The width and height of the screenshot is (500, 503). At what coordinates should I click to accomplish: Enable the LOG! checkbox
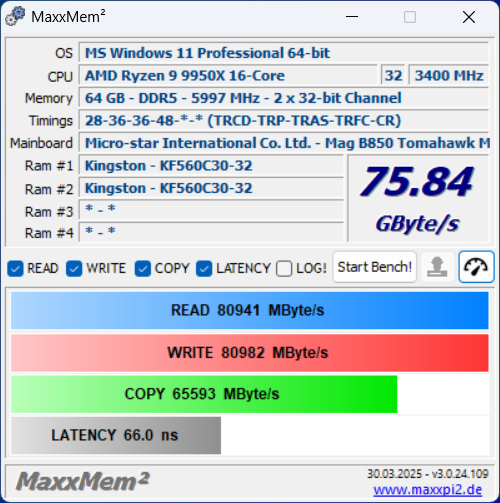(x=284, y=269)
